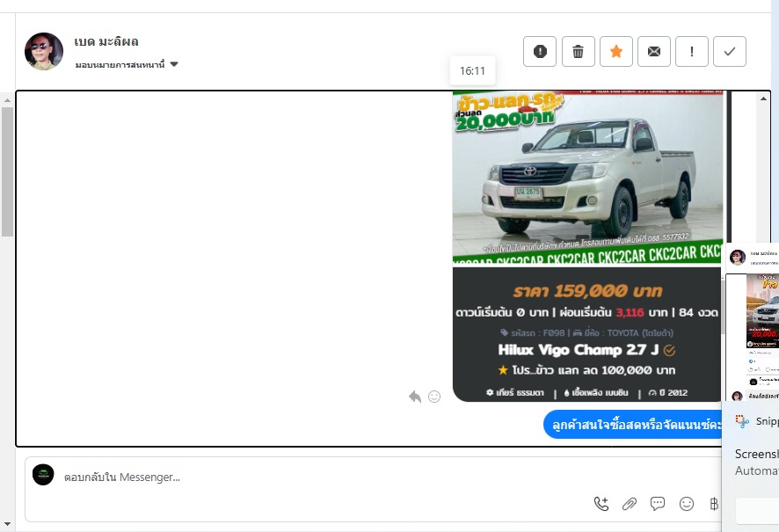Expand the มอบหมายการสนทนานี้ assignment dropdown
Image resolution: width=779 pixels, height=532 pixels.
[127, 64]
